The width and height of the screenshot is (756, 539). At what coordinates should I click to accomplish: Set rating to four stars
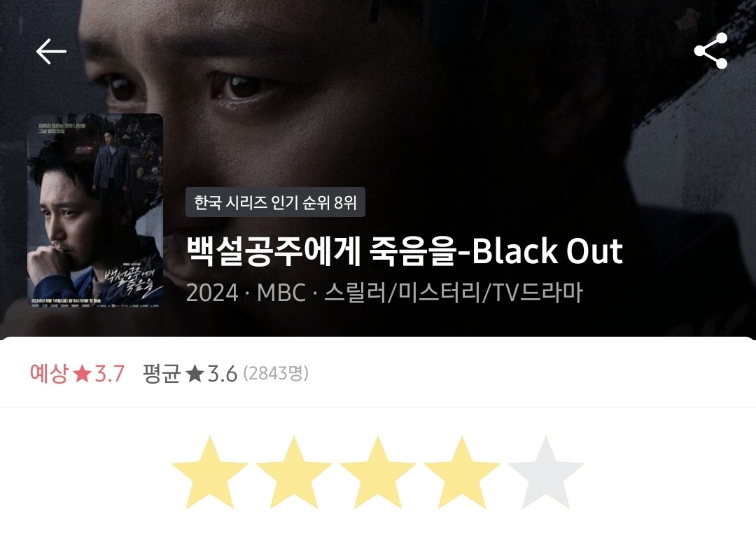tap(461, 472)
